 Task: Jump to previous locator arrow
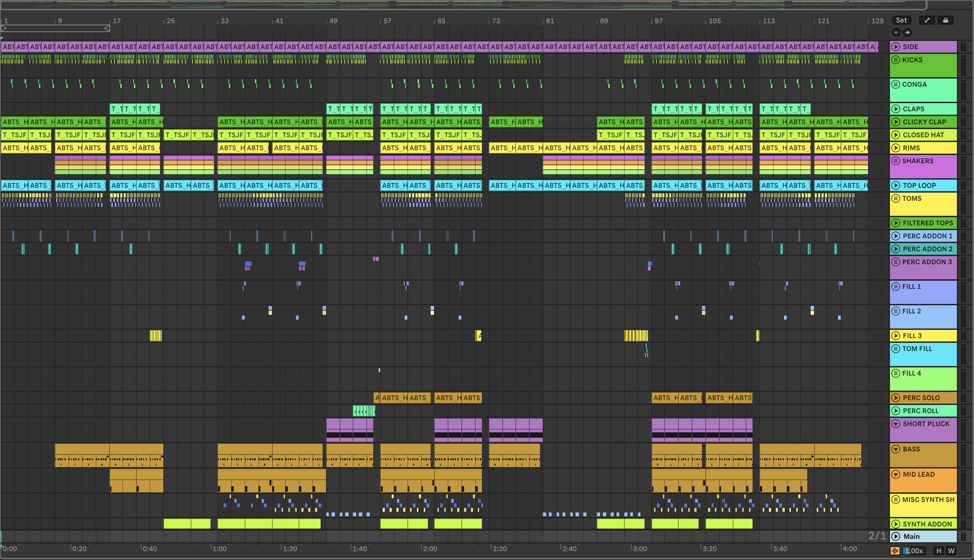[896, 33]
